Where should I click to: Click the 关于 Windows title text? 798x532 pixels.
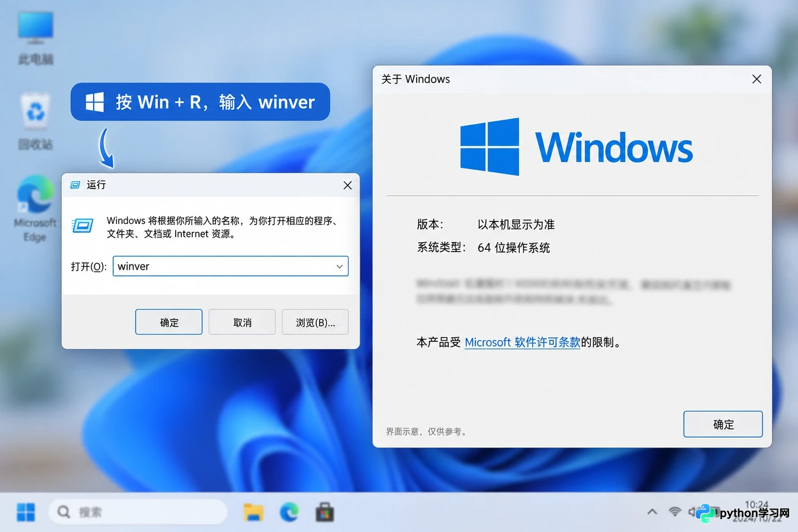point(416,79)
